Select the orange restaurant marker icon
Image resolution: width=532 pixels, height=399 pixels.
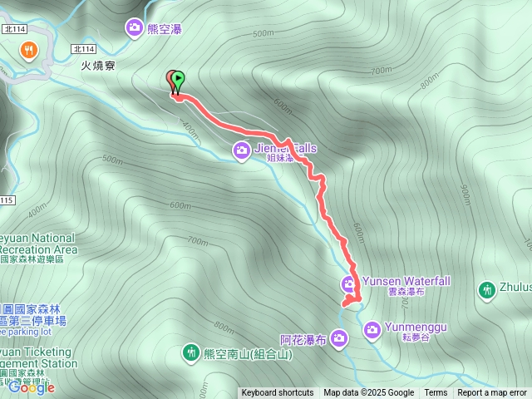29,51
